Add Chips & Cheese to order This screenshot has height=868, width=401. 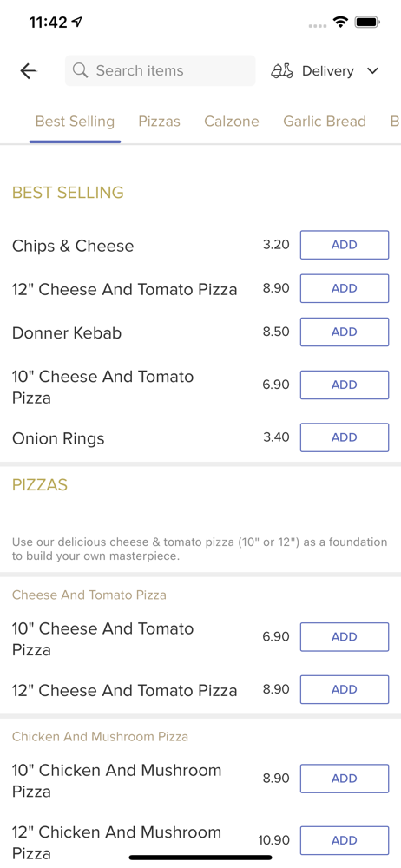(345, 245)
